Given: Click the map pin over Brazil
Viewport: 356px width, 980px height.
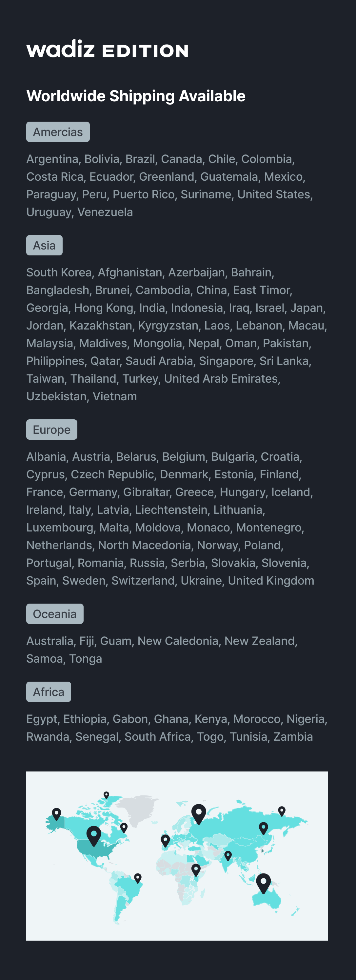Looking at the screenshot, I should (138, 878).
